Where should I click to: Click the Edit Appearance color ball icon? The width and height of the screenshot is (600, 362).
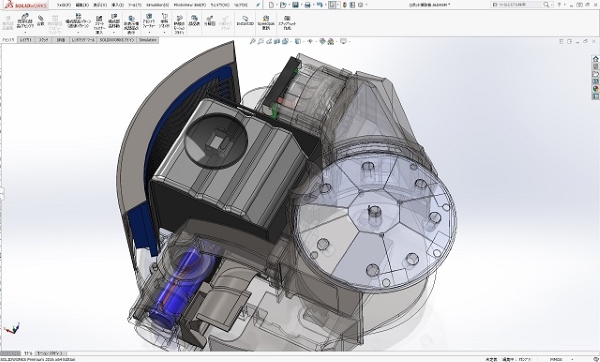click(x=322, y=41)
